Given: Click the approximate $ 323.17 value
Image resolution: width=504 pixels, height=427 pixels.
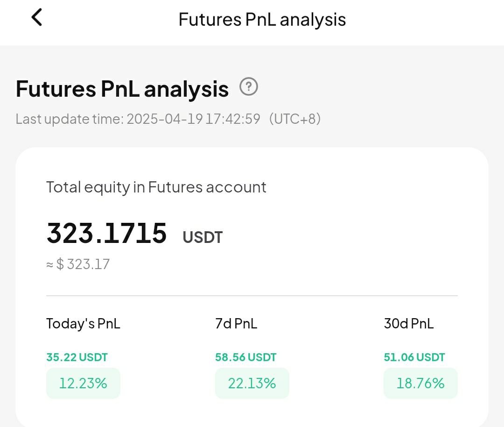Looking at the screenshot, I should pos(78,264).
